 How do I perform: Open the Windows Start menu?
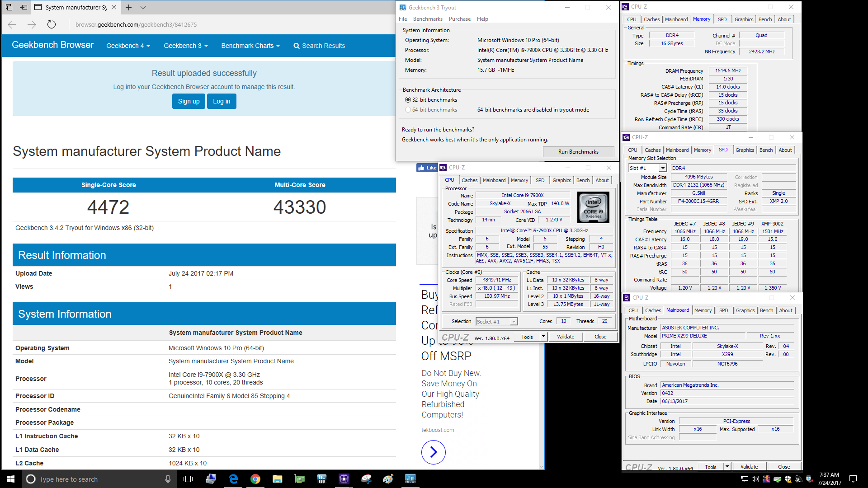[11, 479]
